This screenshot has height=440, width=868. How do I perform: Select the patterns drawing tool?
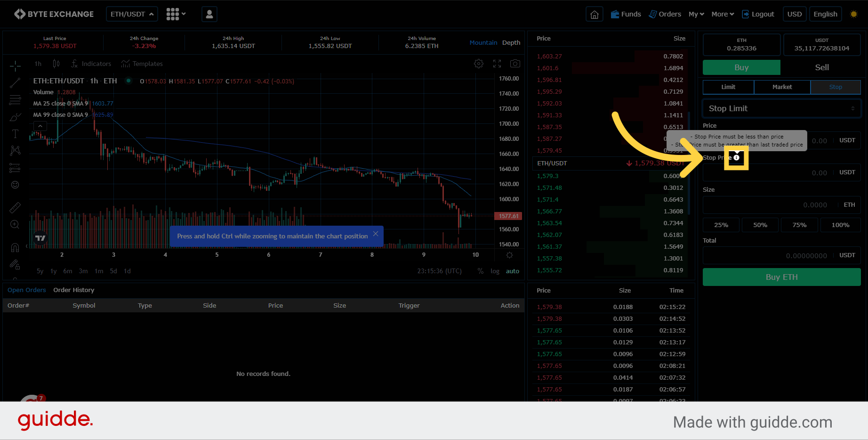tap(15, 151)
